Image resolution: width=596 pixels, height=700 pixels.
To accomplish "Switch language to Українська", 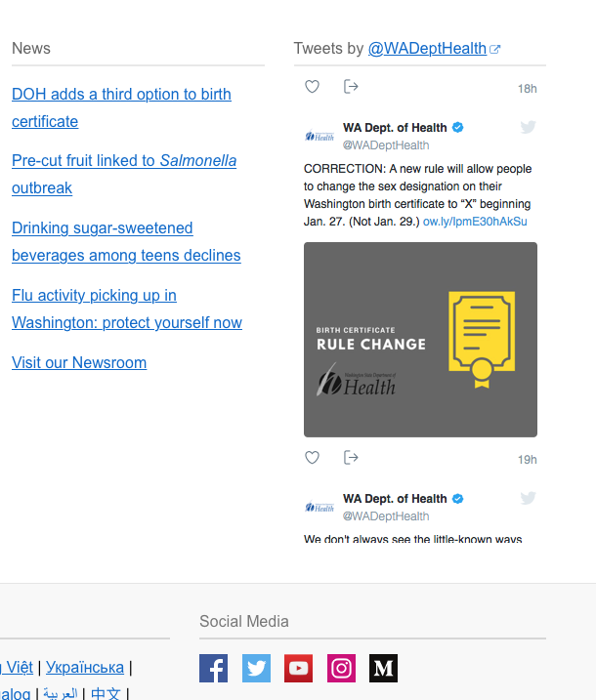I will [85, 668].
